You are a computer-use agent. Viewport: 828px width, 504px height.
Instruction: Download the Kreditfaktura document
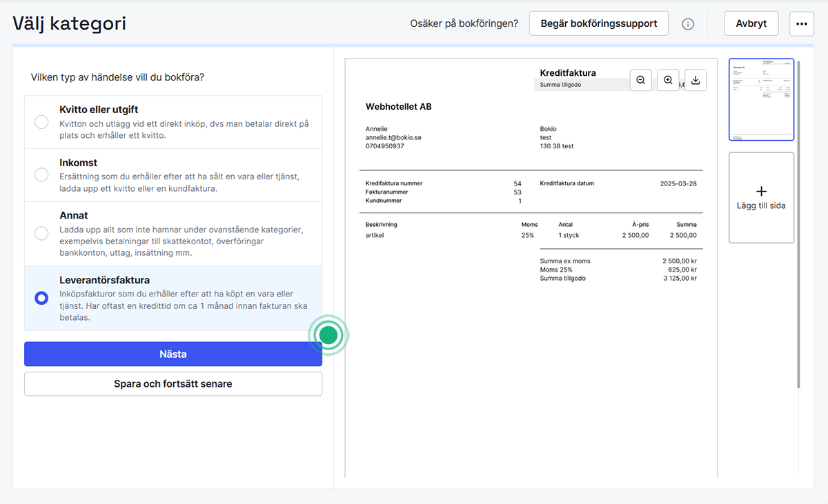pyautogui.click(x=696, y=81)
